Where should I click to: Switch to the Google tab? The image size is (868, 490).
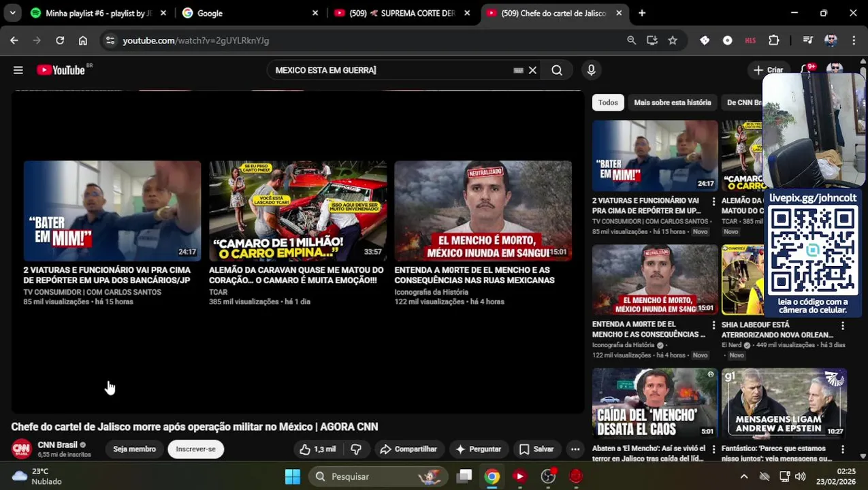[248, 13]
